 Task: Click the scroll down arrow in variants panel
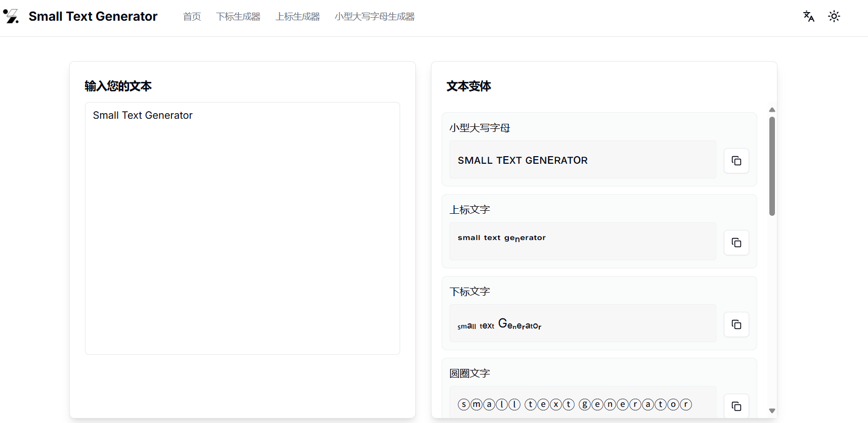pos(772,411)
